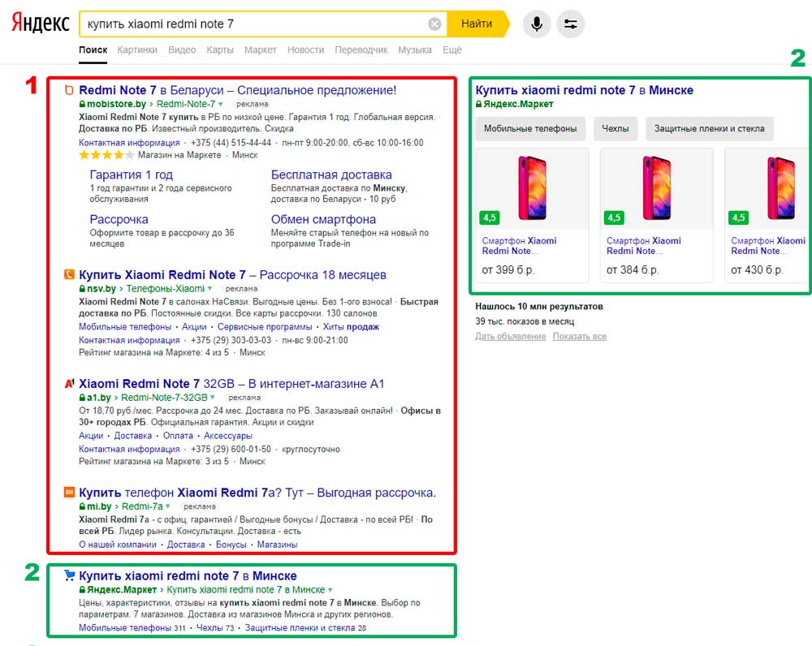Click into the search input field
The image size is (812, 646).
point(252,24)
